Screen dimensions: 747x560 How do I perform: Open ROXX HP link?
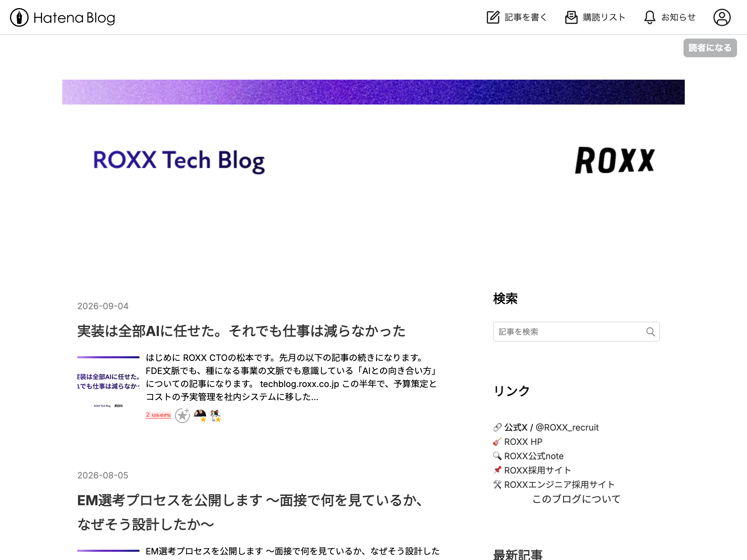click(523, 441)
